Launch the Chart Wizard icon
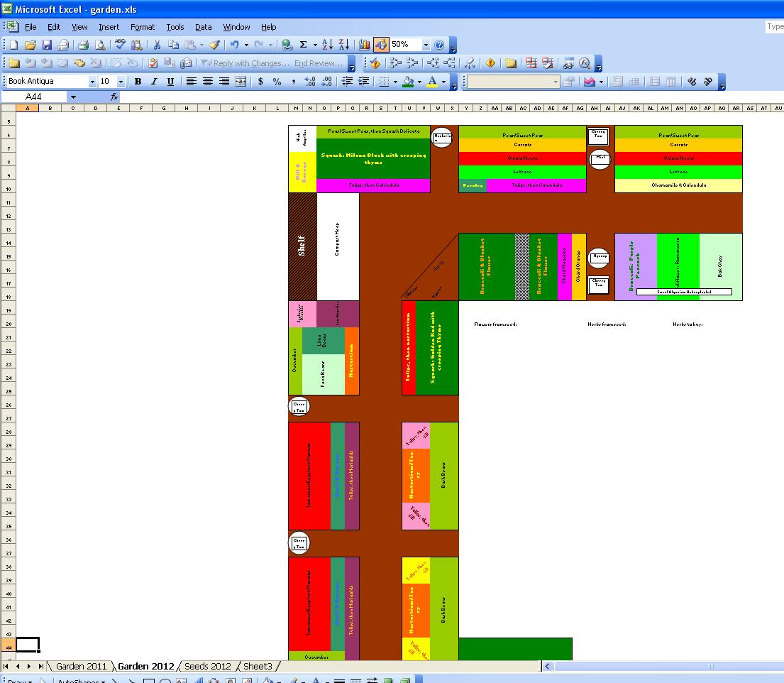This screenshot has height=683, width=784. click(365, 45)
